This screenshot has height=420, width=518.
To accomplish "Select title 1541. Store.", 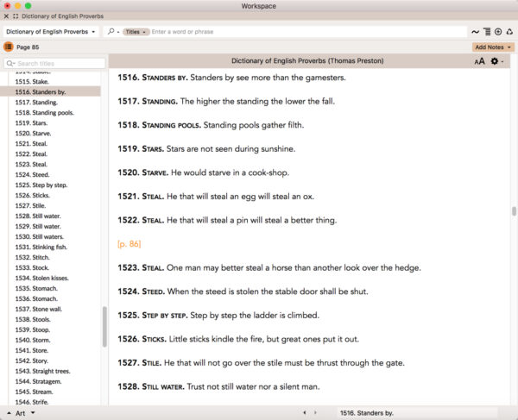I will (x=32, y=350).
